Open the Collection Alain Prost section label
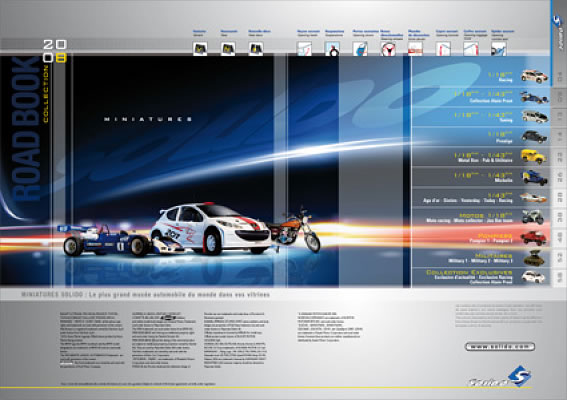This screenshot has height=400, width=567. click(x=483, y=97)
